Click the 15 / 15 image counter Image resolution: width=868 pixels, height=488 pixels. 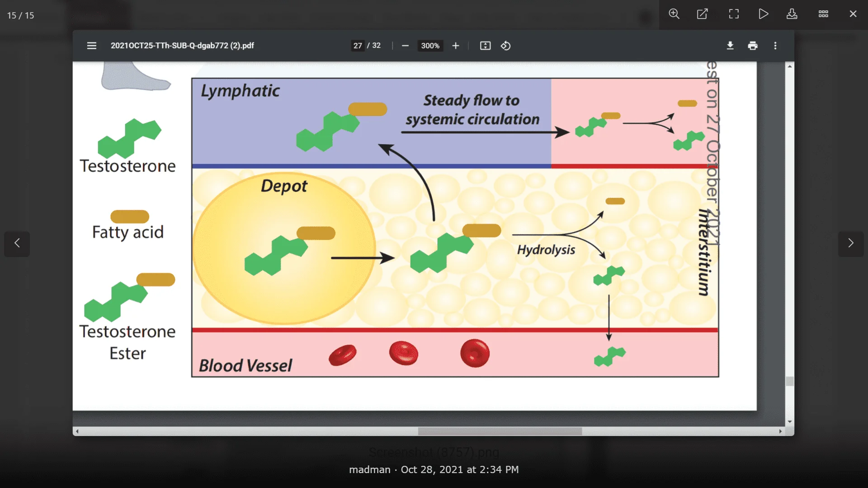[20, 15]
